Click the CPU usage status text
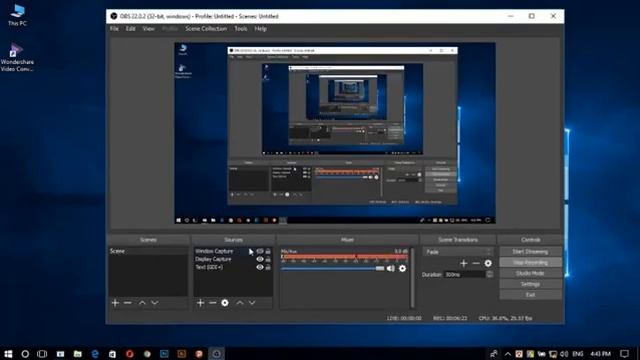Image resolution: width=640 pixels, height=360 pixels. tap(505, 318)
